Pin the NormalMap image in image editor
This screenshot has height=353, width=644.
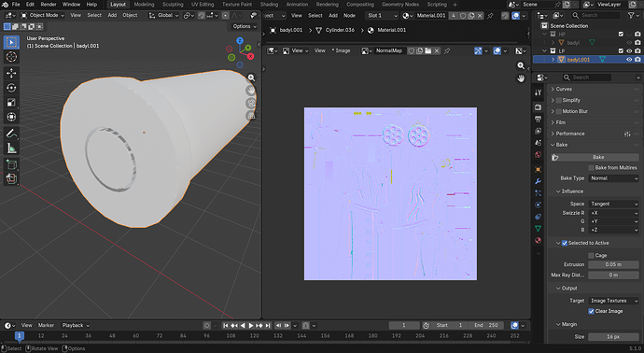pyautogui.click(x=447, y=50)
